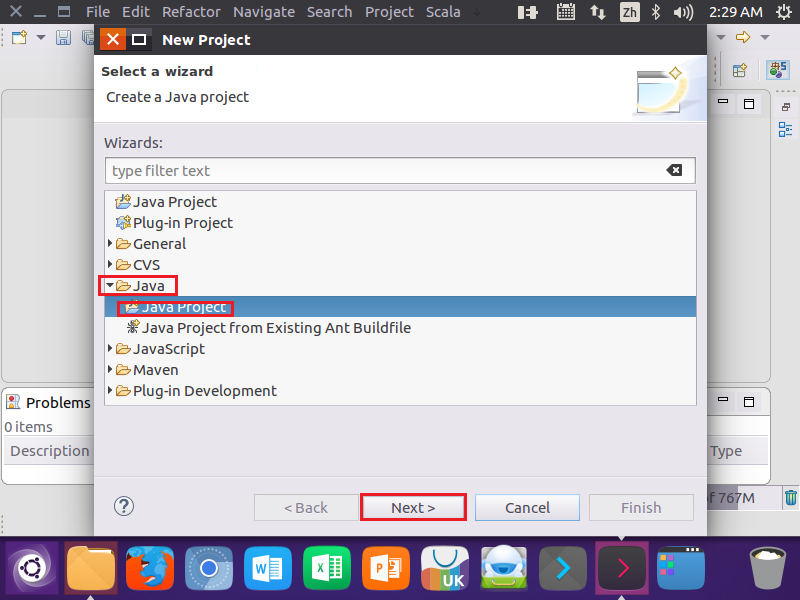Viewport: 800px width, 600px height.
Task: Launch Chromium browser from the dock
Action: 209,568
